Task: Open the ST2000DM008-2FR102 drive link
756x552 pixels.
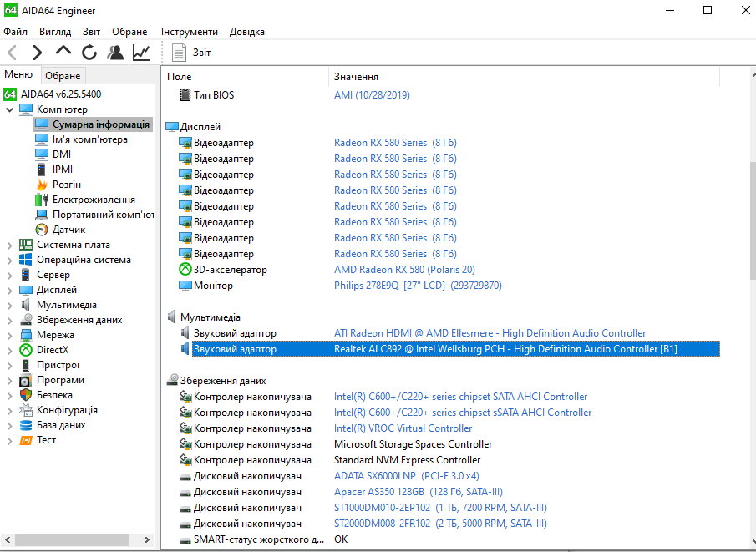Action: pyautogui.click(x=441, y=524)
